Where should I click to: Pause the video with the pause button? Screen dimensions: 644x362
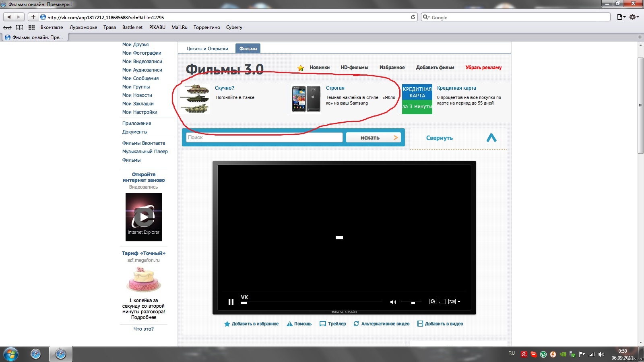[231, 302]
